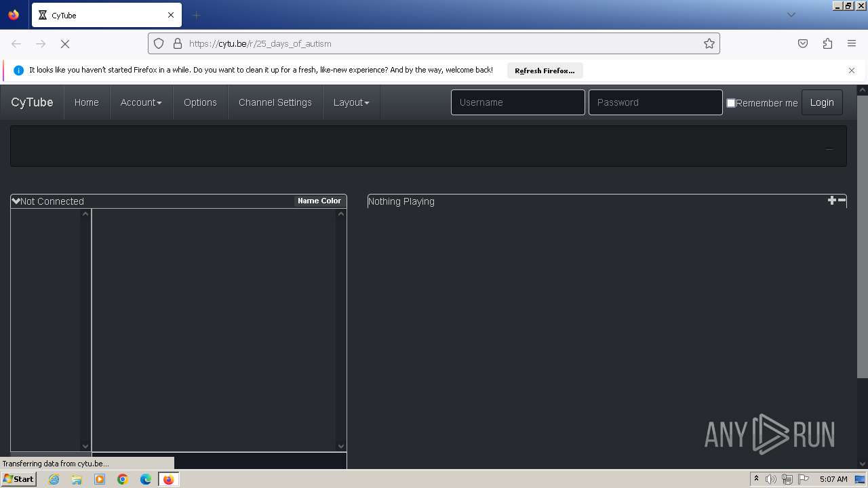Dismiss the Firefox refresh notification bar
This screenshot has width=868, height=488.
[x=852, y=70]
